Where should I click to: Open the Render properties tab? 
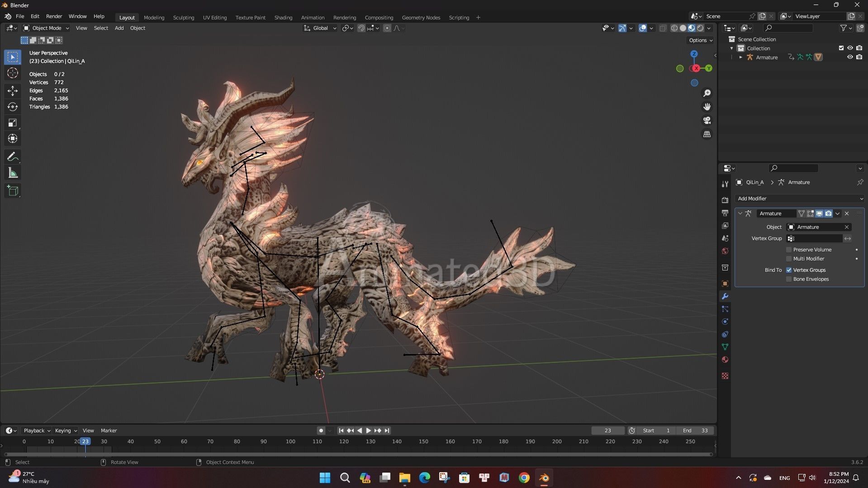point(725,200)
